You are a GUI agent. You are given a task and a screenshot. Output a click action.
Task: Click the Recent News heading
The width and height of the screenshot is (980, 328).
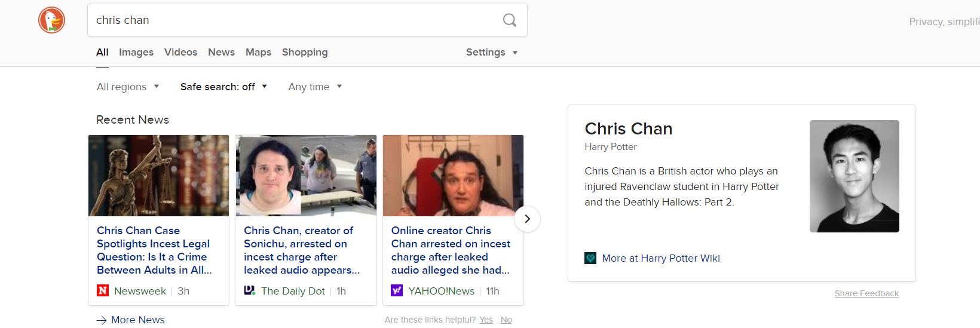click(x=133, y=119)
